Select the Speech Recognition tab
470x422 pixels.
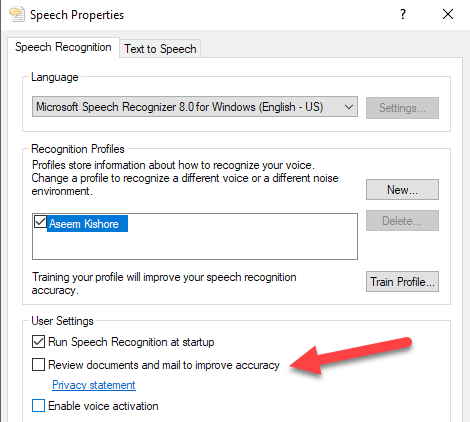63,47
